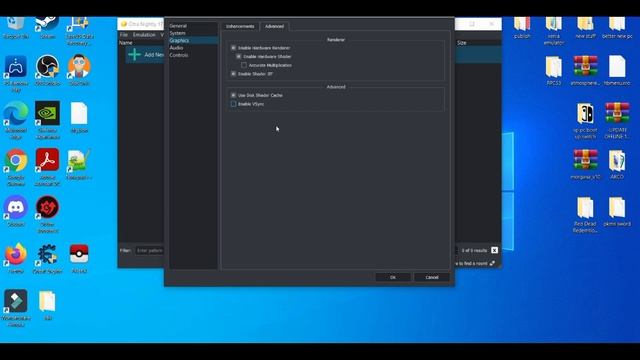Click '3 of 3 results' text in Citra
Viewport: 640px width, 360px height.
click(474, 250)
